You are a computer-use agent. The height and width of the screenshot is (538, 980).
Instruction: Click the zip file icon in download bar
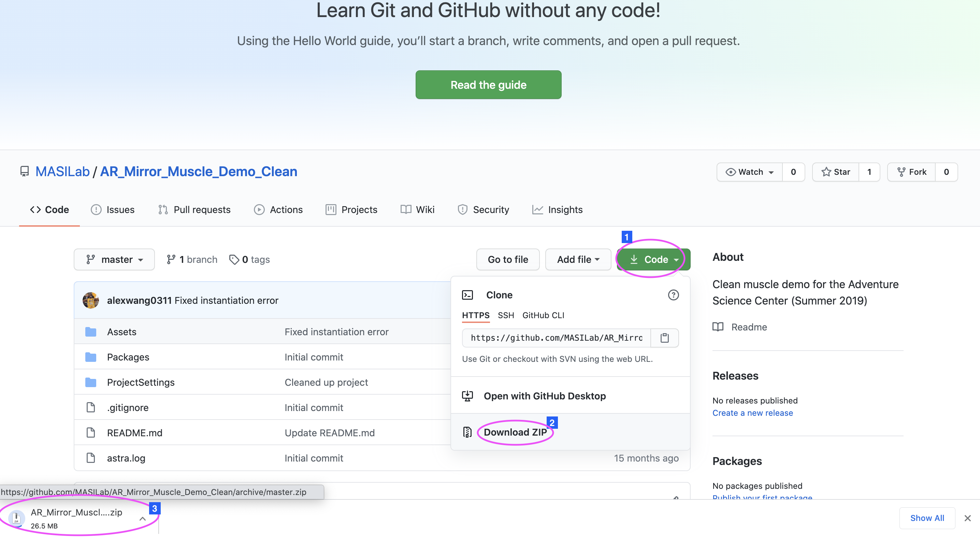pos(16,518)
